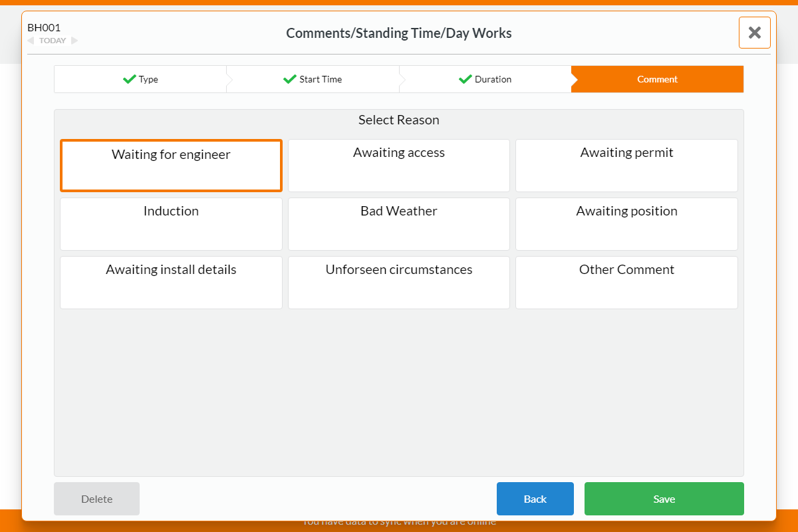
Task: Pick the Awaiting position reason
Action: click(626, 224)
